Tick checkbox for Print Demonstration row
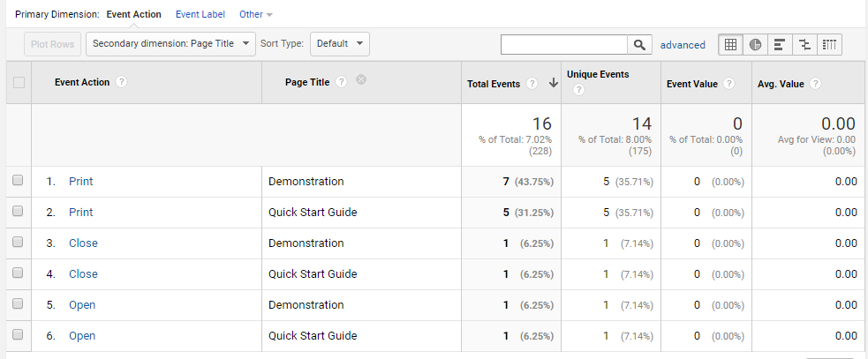Viewport: 868px width, 359px height. click(19, 181)
